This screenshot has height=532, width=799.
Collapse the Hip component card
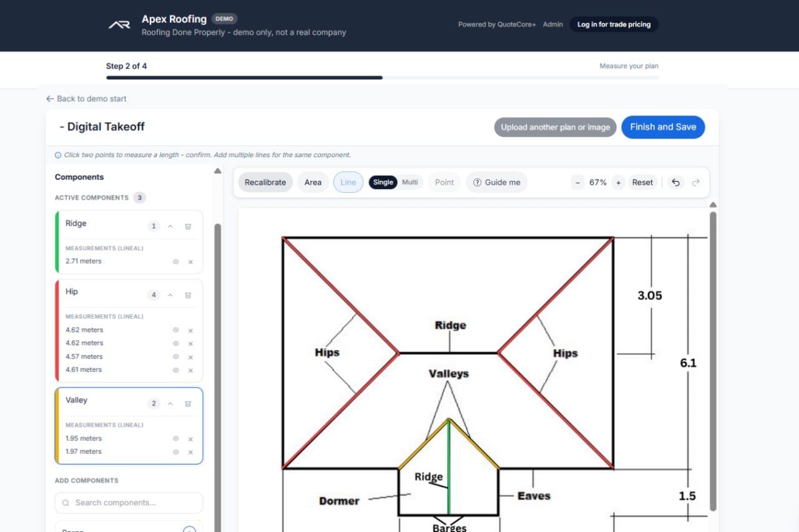click(x=170, y=295)
